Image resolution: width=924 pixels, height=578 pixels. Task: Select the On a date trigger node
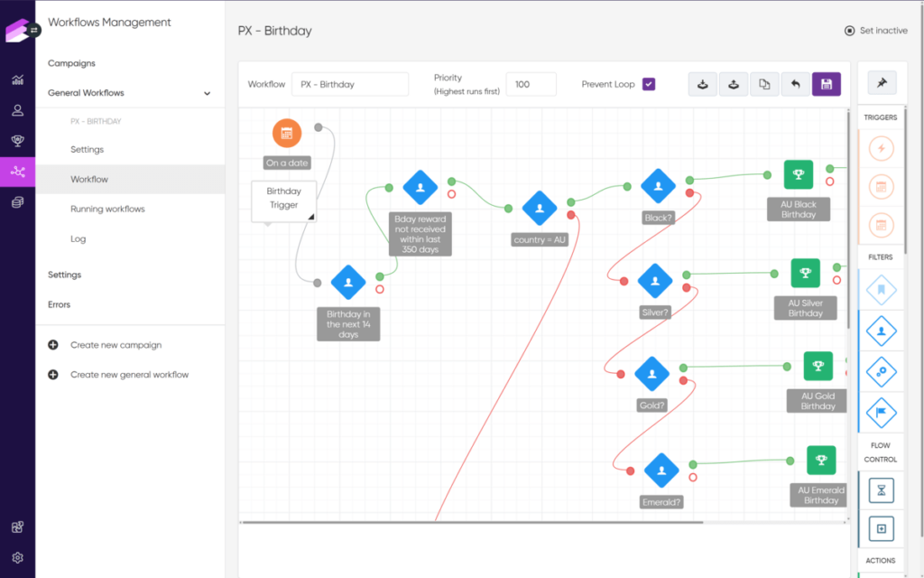287,134
